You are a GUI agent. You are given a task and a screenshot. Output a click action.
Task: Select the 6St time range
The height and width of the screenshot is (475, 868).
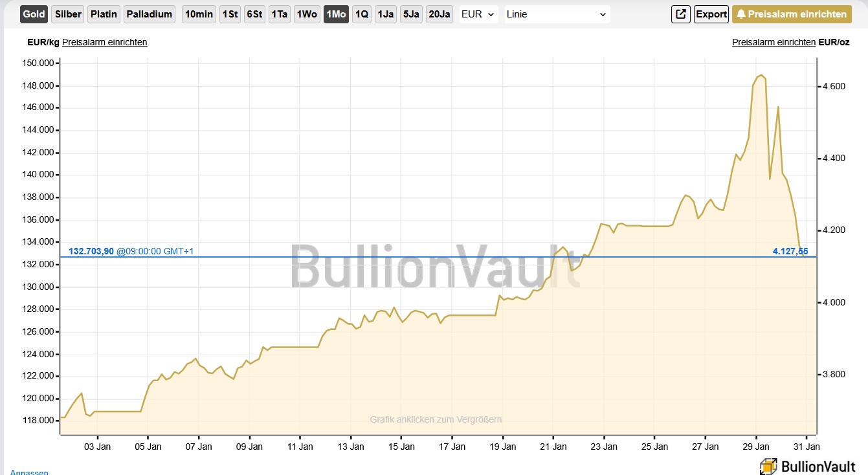[x=254, y=14]
